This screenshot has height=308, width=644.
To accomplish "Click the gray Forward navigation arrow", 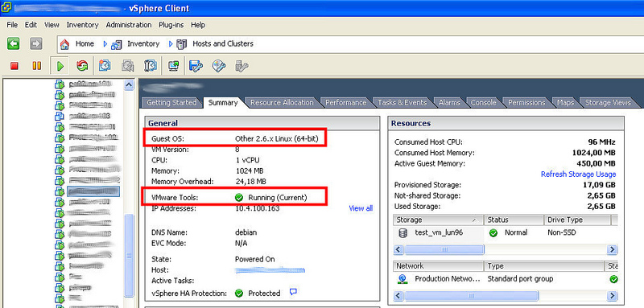I will [36, 43].
